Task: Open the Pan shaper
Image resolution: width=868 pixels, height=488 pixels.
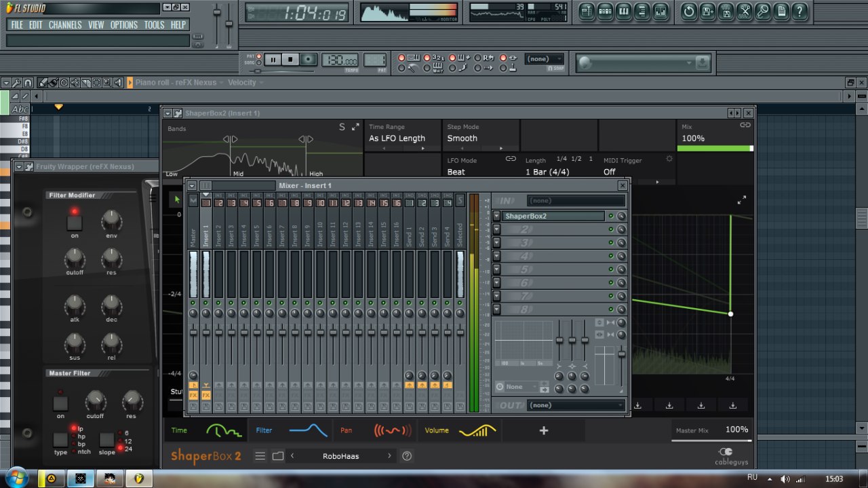Action: [x=376, y=430]
